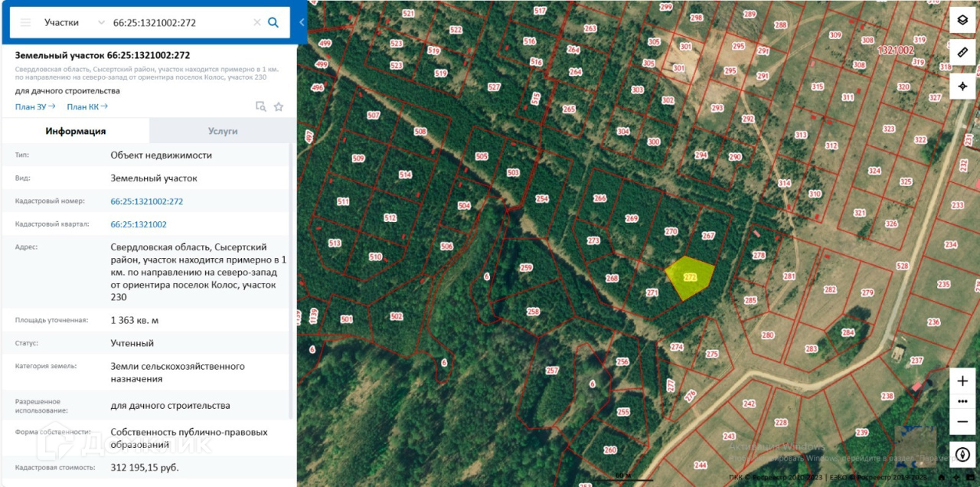Click parcel label 502 on map
980x487 pixels.
[396, 316]
